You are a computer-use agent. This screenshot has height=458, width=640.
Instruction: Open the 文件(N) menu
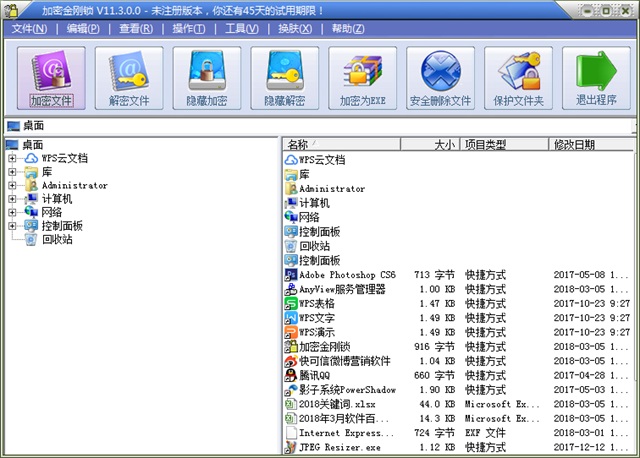coord(29,29)
